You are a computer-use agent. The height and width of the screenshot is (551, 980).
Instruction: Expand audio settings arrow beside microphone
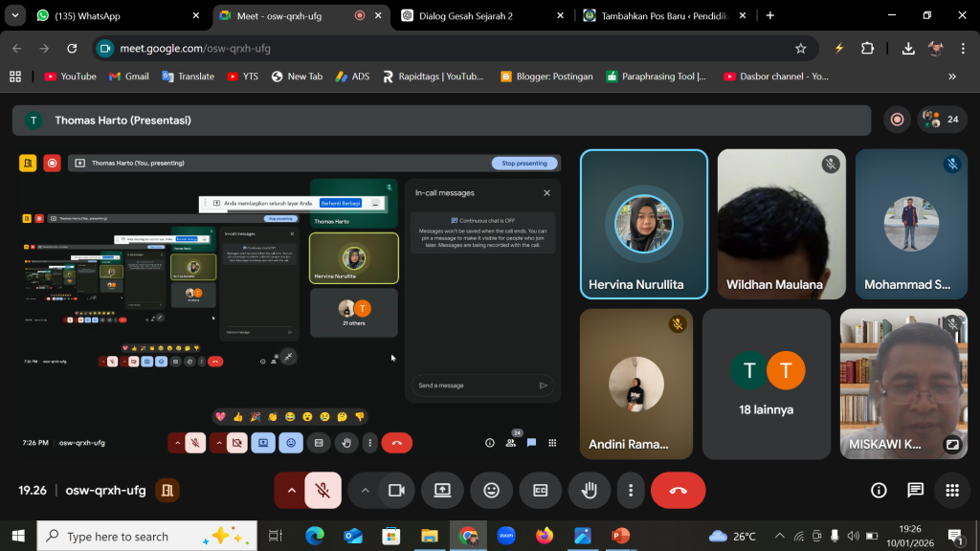pyautogui.click(x=291, y=491)
